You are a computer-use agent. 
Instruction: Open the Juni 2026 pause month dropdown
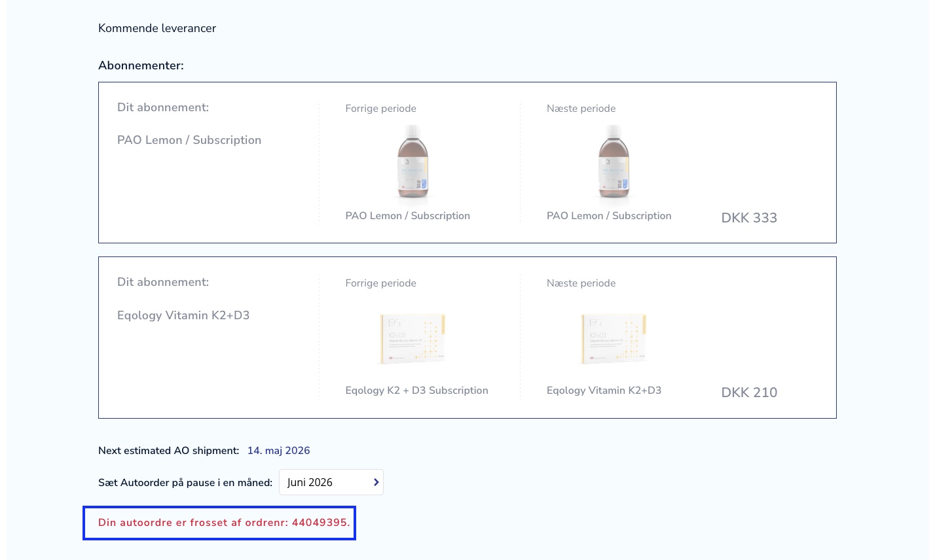[331, 482]
